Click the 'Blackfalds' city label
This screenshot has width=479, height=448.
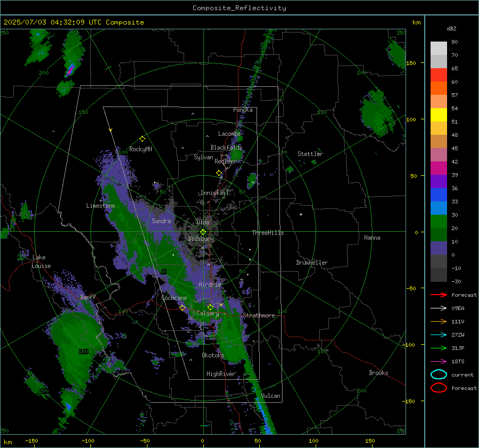[x=226, y=148]
